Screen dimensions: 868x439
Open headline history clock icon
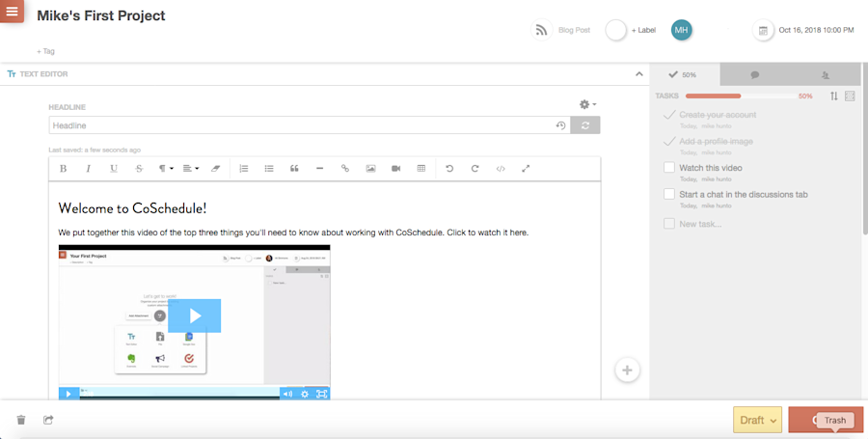tap(560, 125)
